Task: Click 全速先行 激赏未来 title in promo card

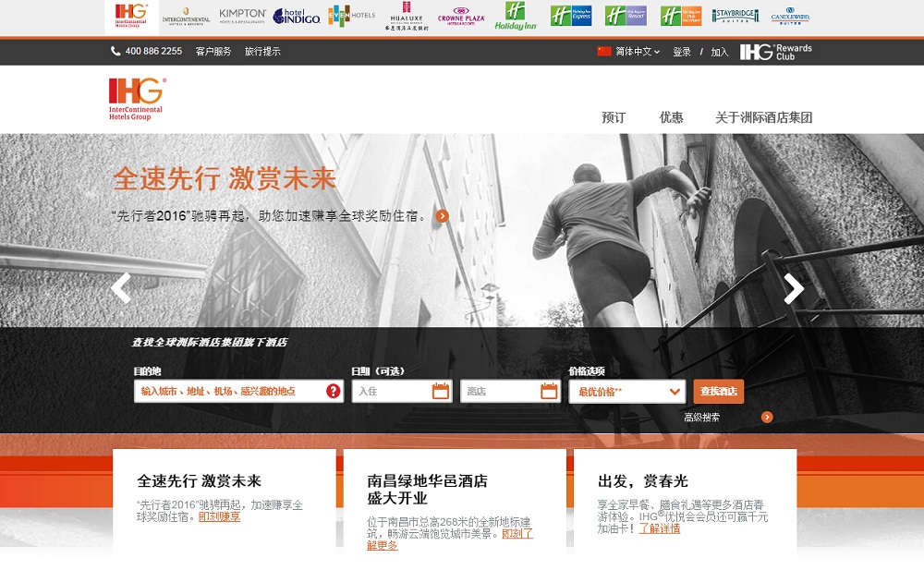Action: point(200,481)
